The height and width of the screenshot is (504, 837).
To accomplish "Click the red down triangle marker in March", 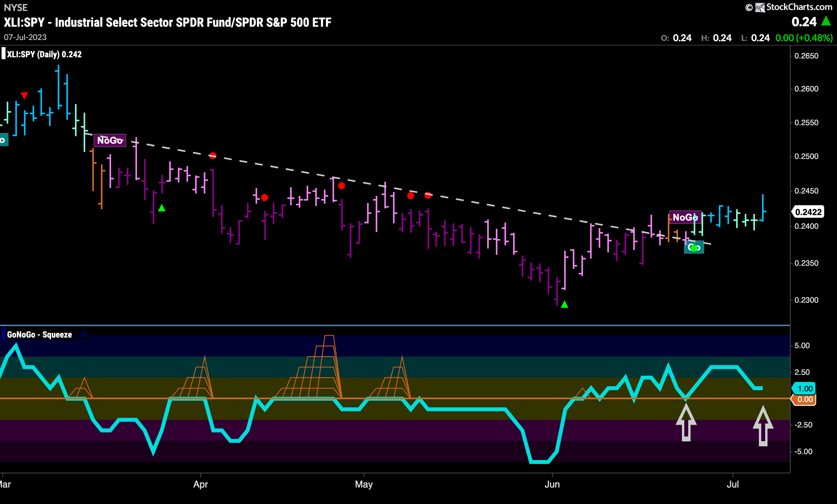I will [24, 96].
